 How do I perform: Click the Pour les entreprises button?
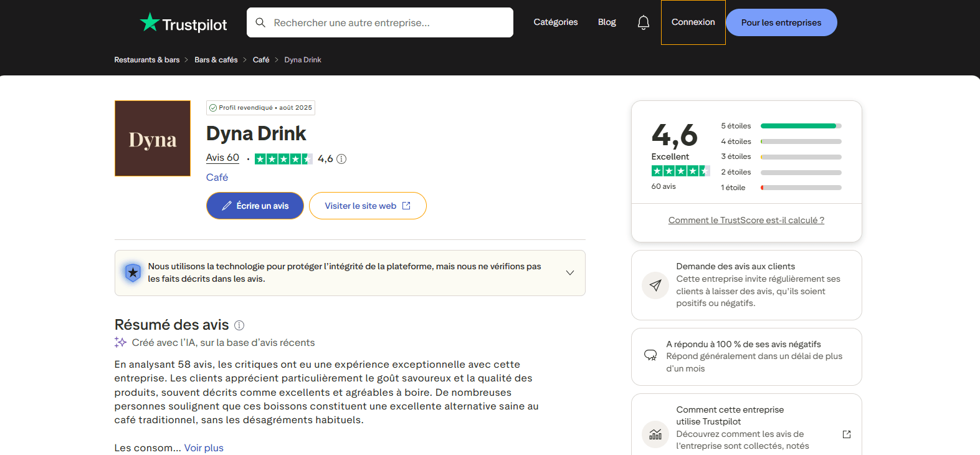781,22
